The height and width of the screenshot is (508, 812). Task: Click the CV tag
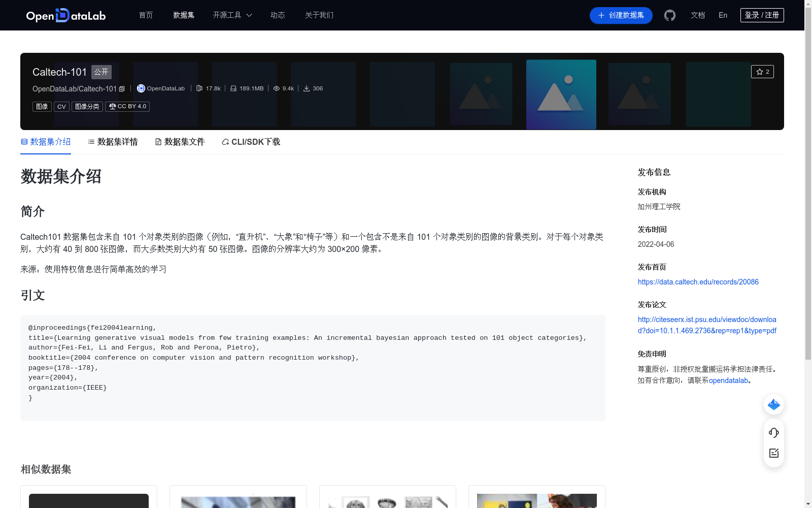click(x=61, y=107)
